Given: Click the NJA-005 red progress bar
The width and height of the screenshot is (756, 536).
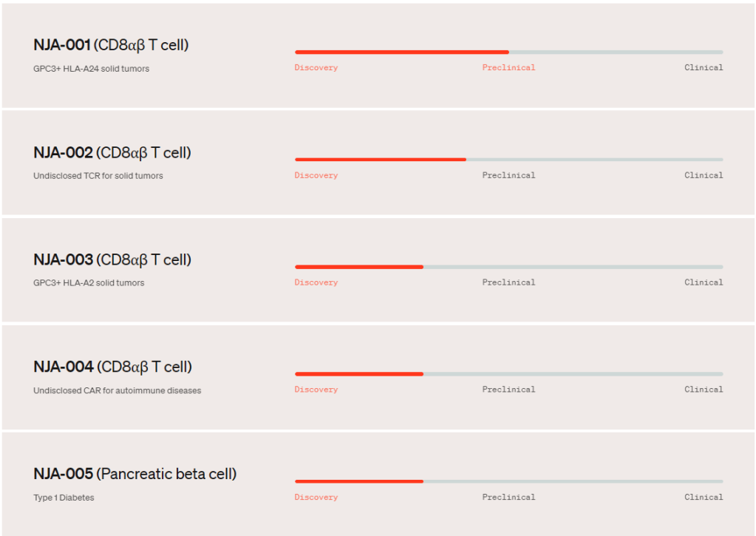Looking at the screenshot, I should point(359,481).
